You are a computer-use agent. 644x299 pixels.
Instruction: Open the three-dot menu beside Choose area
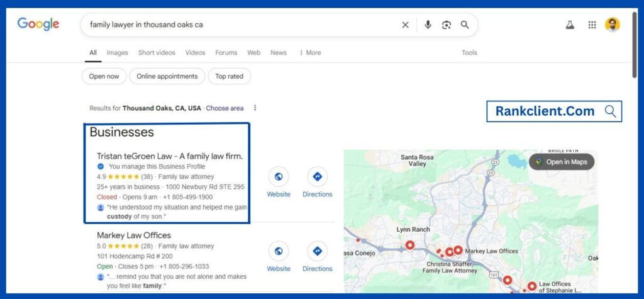(255, 108)
